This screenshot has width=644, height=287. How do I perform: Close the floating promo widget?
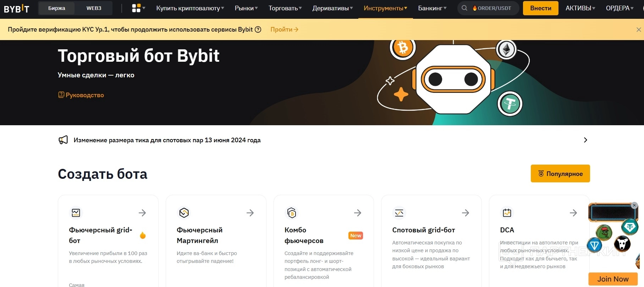click(x=634, y=205)
